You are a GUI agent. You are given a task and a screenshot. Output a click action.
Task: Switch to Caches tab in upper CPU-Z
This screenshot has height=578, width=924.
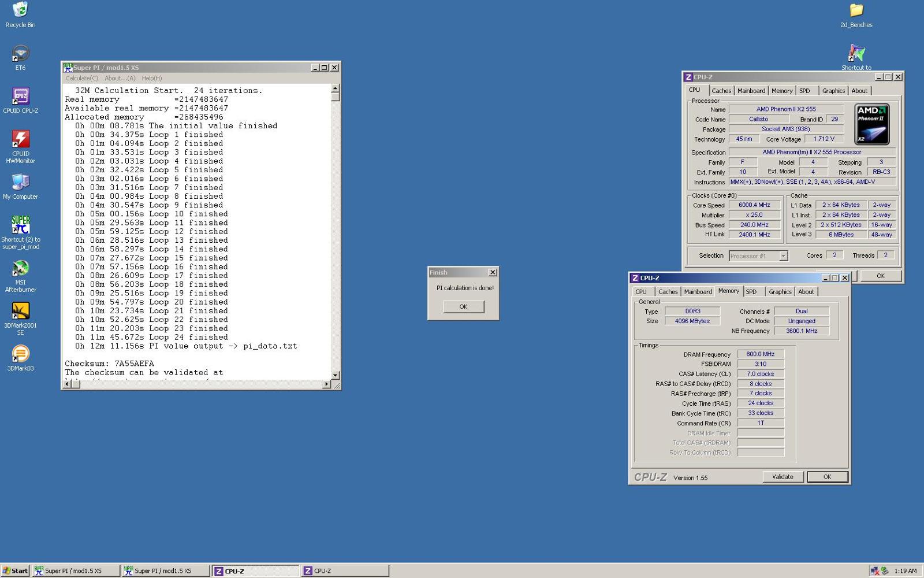[721, 91]
